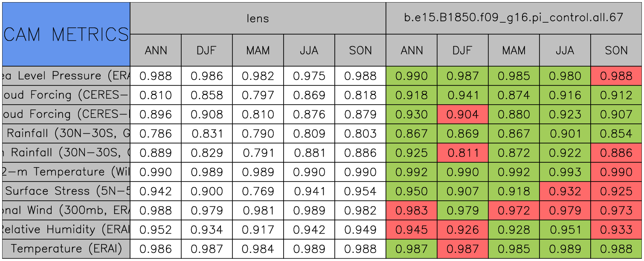
Task: Click the 2-m Temperature row label
Action: pos(66,172)
